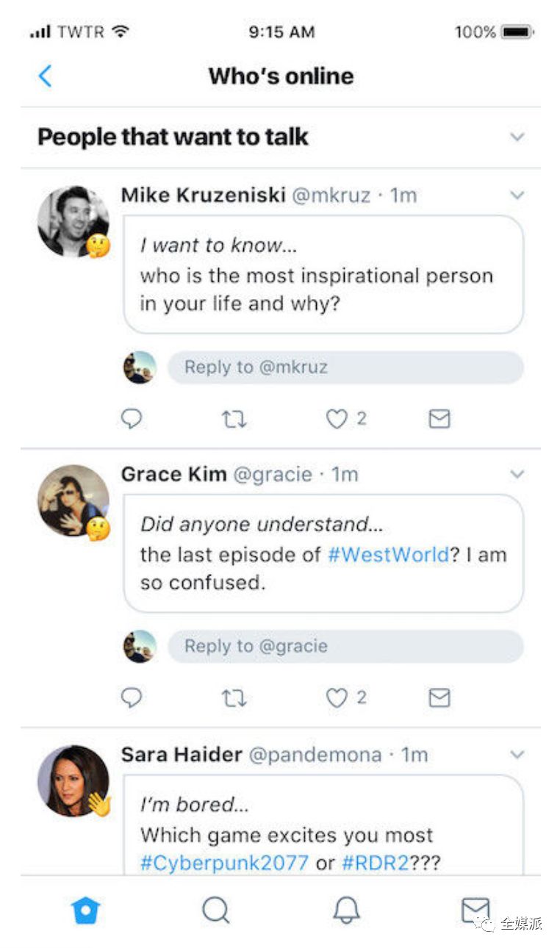Open dropdown arrow on Mike Kruzeniski's tweet
560x948 pixels.
[517, 195]
